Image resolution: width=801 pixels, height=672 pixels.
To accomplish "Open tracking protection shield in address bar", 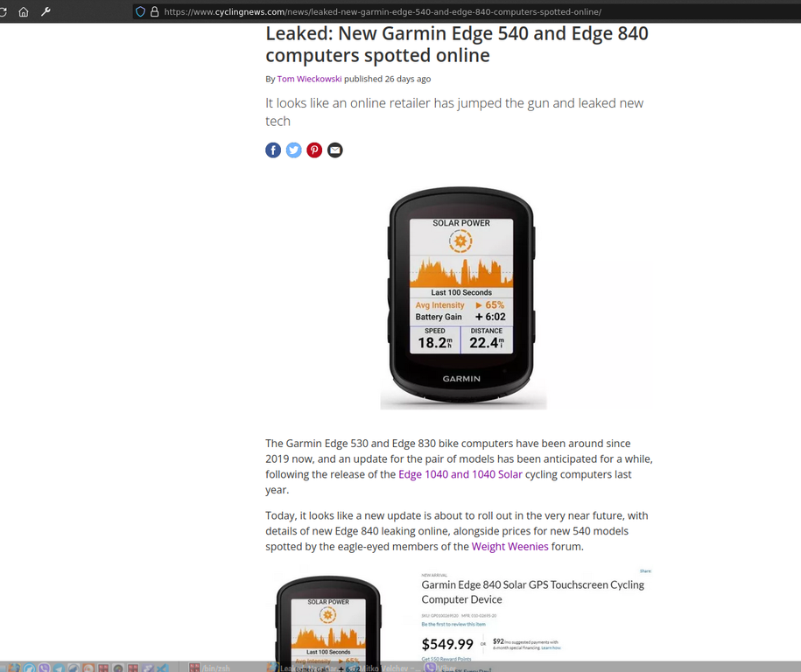I will pos(140,11).
